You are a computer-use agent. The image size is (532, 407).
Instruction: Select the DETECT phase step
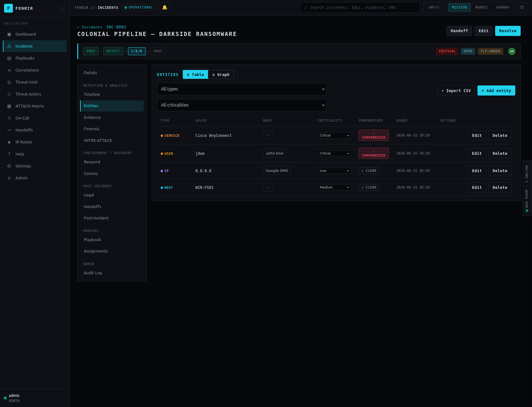(x=113, y=51)
